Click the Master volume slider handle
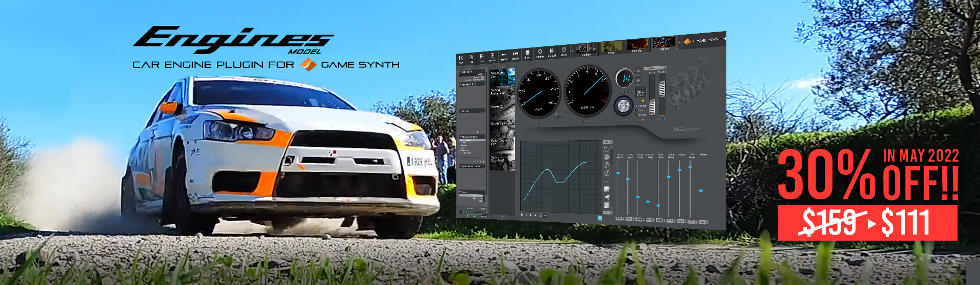 tap(701, 191)
